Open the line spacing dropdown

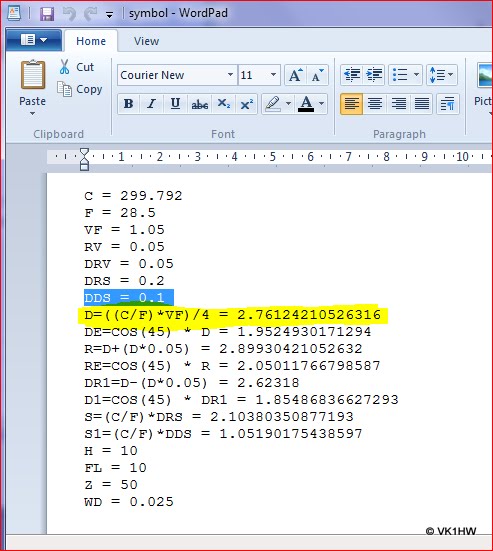point(442,75)
